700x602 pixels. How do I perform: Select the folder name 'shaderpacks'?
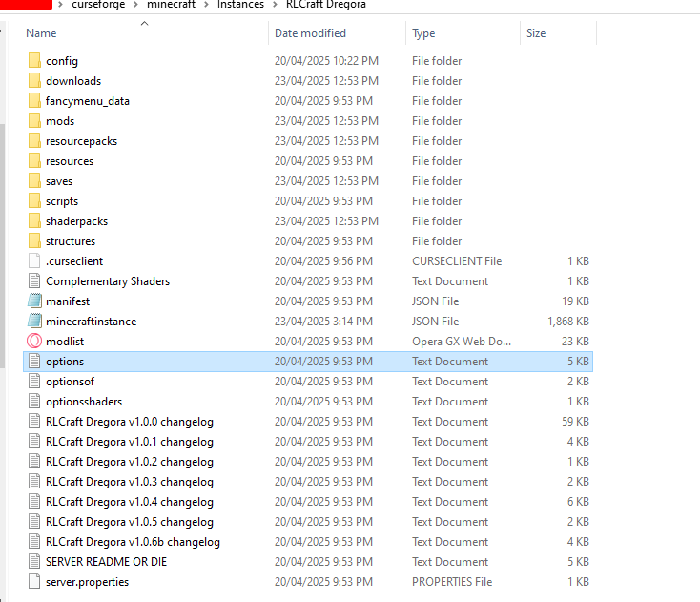pos(77,221)
